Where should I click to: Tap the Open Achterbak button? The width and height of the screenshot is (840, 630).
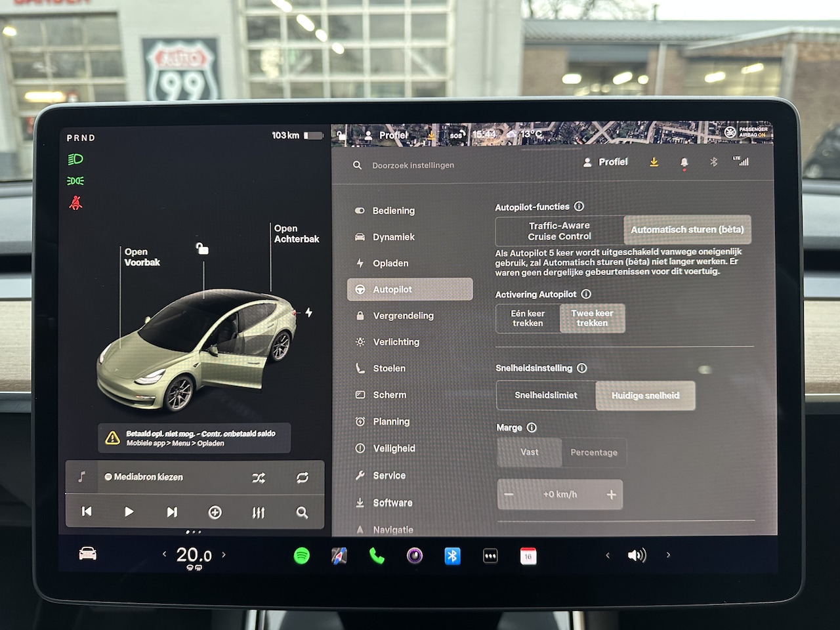click(297, 234)
